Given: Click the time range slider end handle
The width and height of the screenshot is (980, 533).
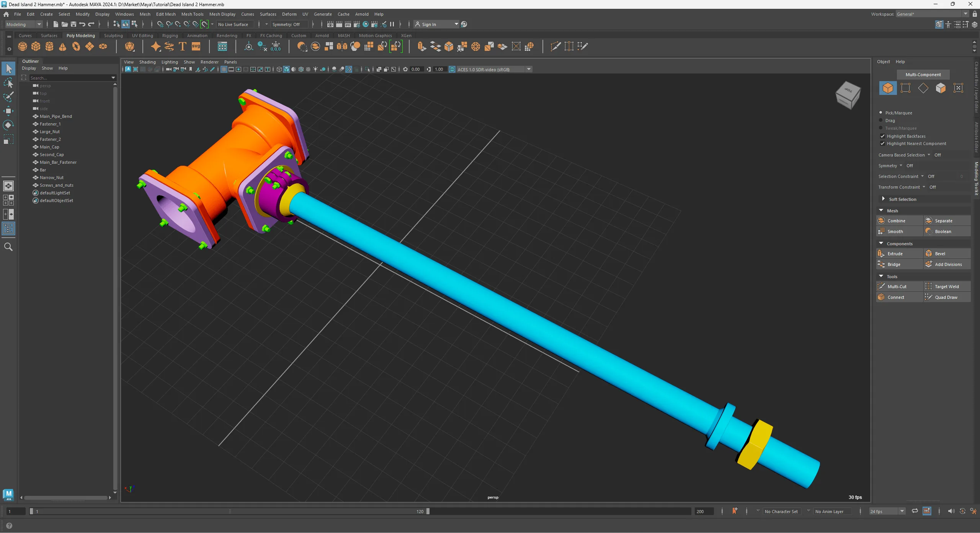Looking at the screenshot, I should coord(428,511).
